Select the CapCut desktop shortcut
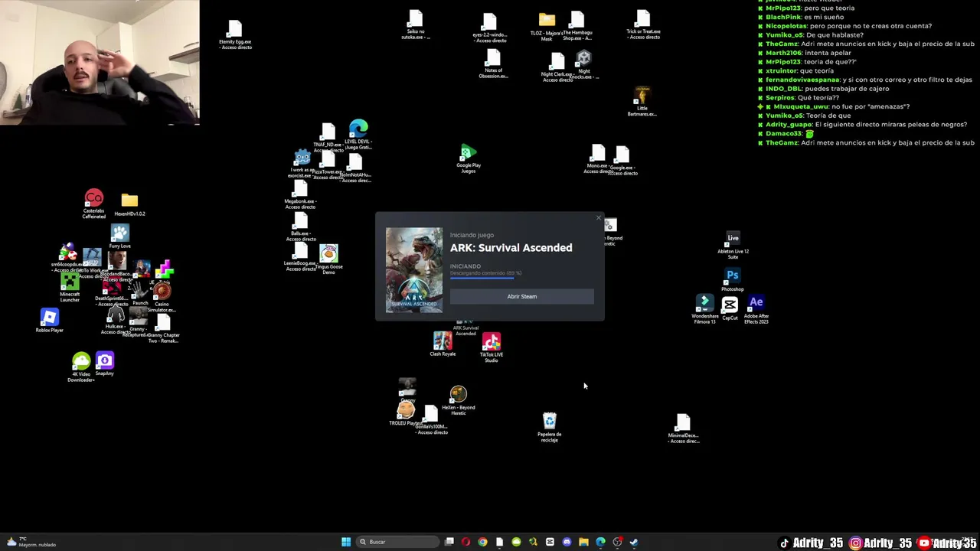This screenshot has width=980, height=551. [730, 308]
